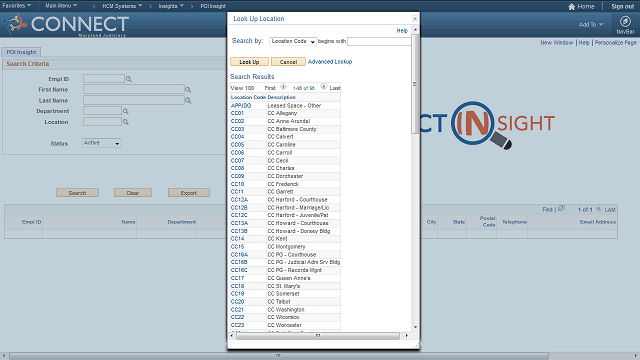Select location code CC10
Image resolution: width=640 pixels, height=360 pixels.
[238, 184]
